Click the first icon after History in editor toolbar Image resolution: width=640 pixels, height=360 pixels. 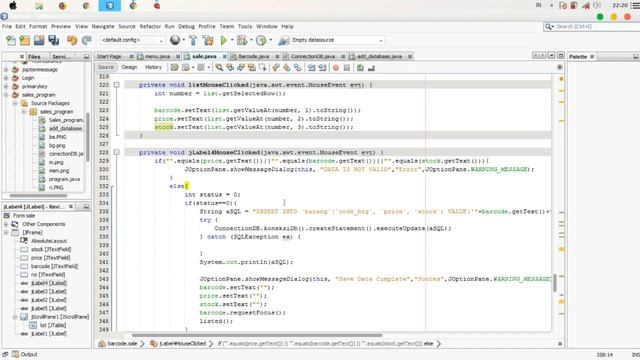tap(174, 67)
